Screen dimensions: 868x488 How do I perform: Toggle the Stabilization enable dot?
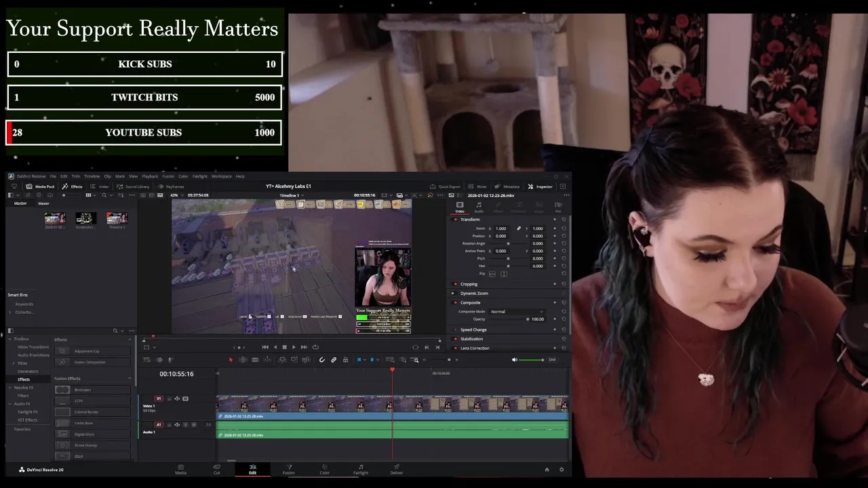click(x=455, y=339)
